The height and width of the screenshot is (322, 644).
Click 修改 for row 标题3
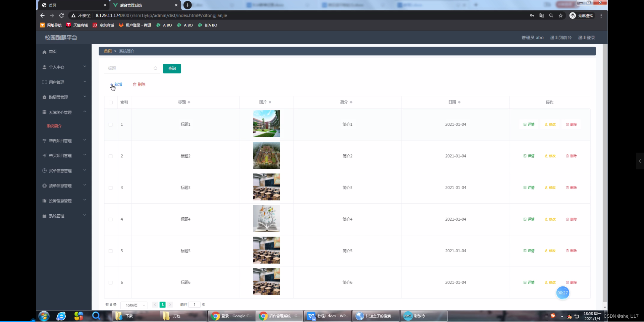tap(550, 188)
